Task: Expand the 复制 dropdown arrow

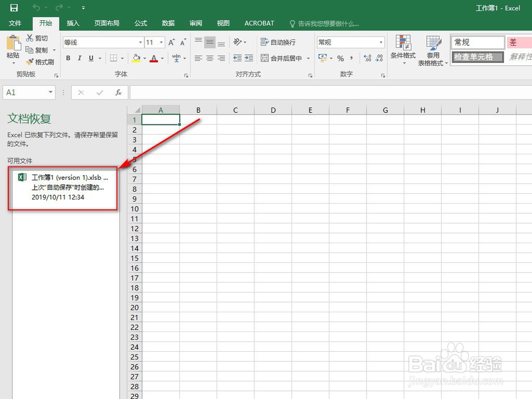Action: point(54,50)
